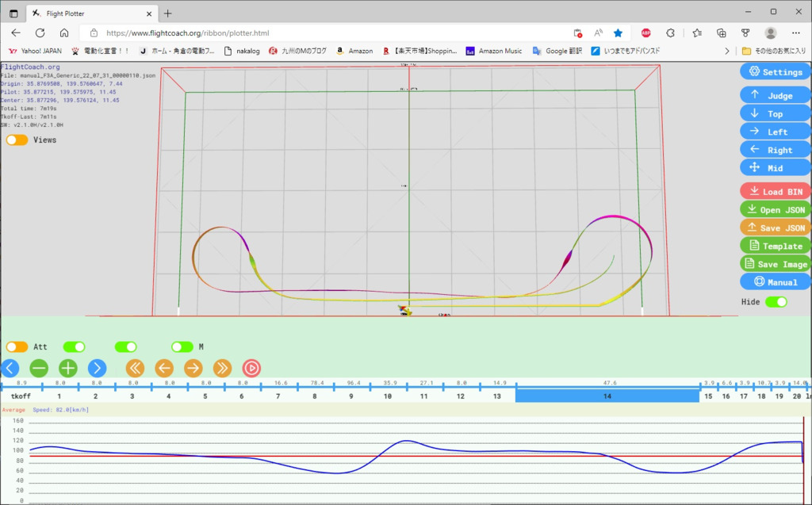The image size is (812, 505).
Task: Open the Amazon Music bookmark
Action: point(494,51)
